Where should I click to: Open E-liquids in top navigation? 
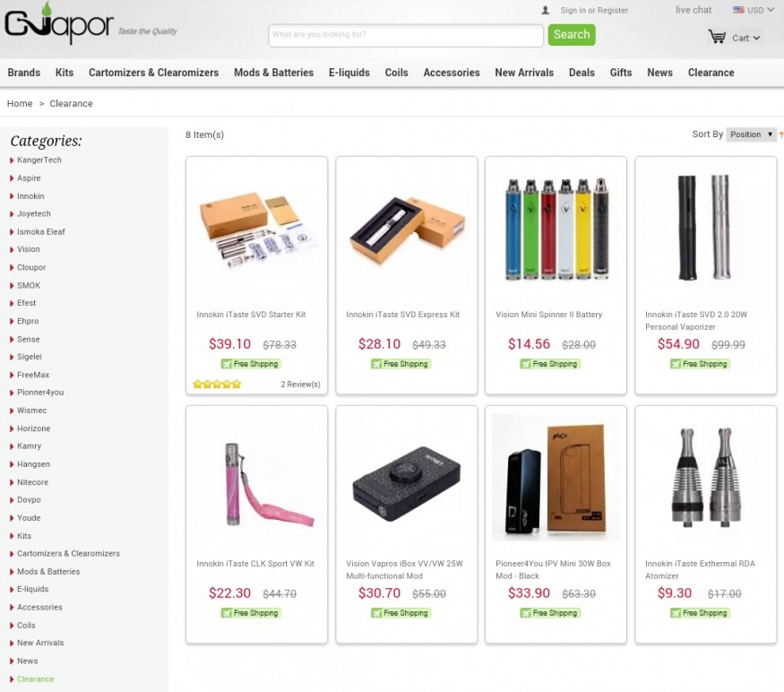coord(349,73)
